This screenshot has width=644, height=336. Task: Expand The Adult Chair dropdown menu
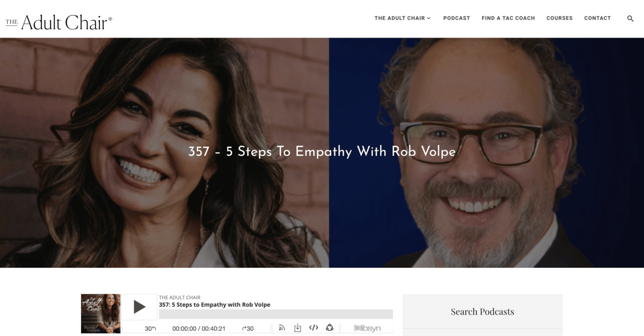point(402,18)
